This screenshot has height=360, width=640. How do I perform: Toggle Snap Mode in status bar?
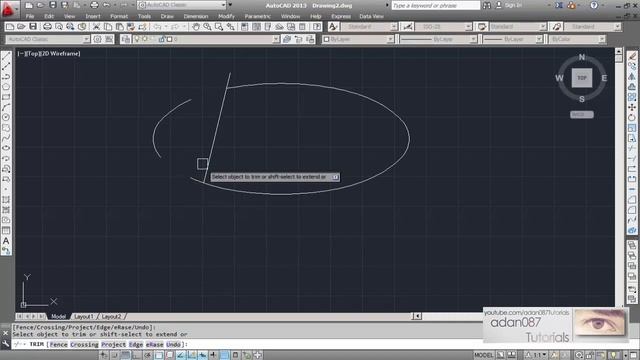tap(115, 355)
